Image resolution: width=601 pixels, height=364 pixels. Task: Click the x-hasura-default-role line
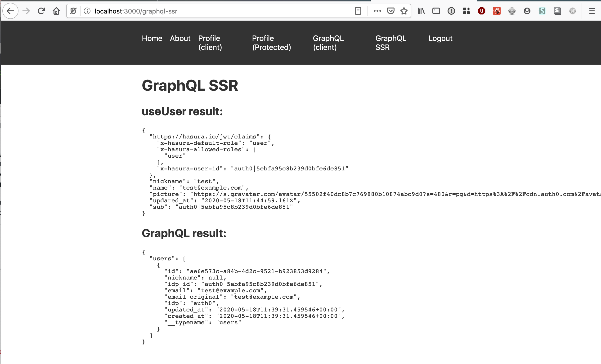click(216, 143)
